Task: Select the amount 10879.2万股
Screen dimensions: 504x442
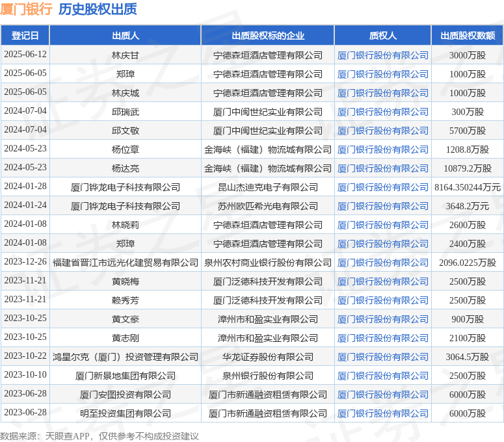Action: 468,168
